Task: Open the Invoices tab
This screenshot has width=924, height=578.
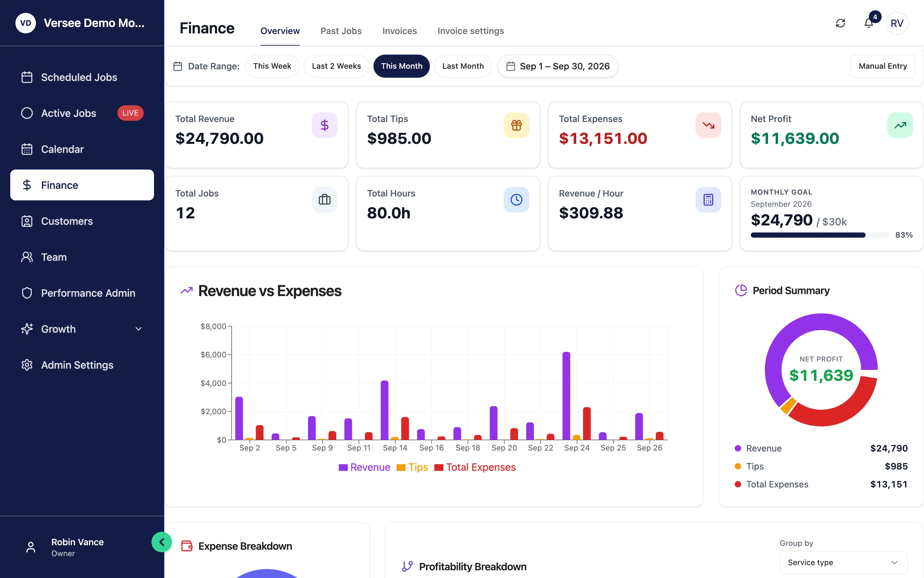Action: click(399, 31)
